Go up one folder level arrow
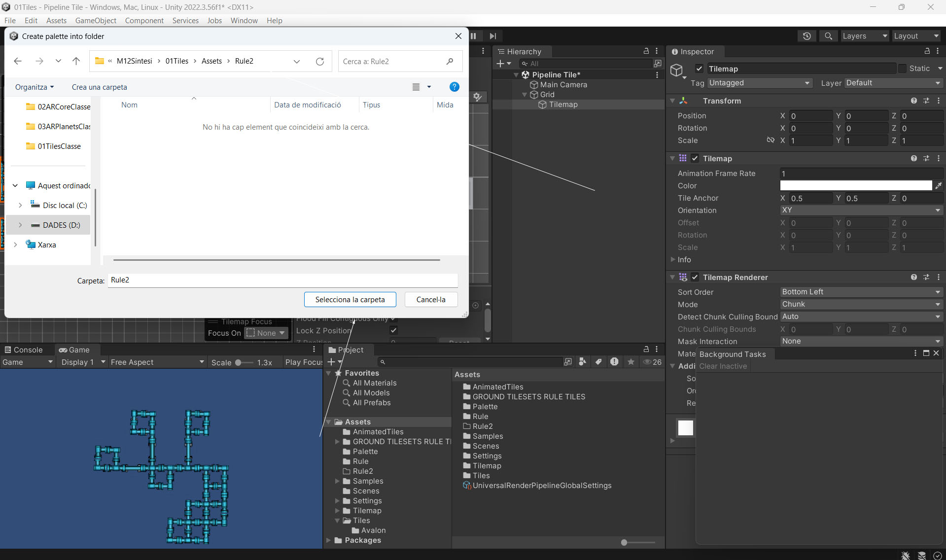The image size is (946, 560). pos(76,61)
